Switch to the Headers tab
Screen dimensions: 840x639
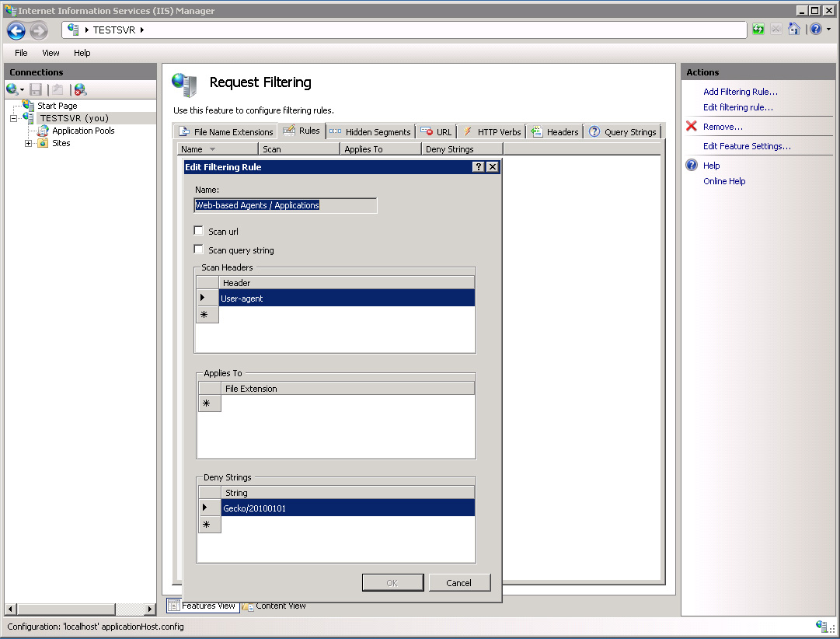pos(555,132)
